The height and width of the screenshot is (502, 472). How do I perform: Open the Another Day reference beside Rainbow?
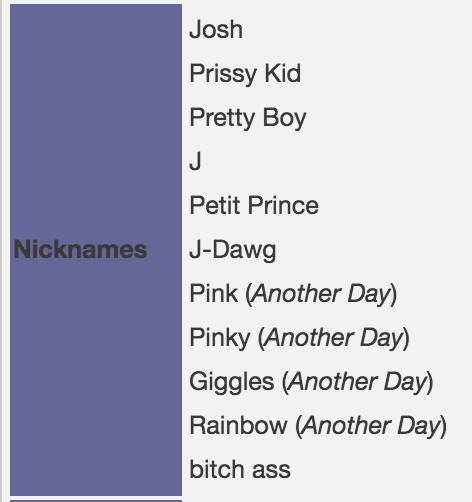click(371, 426)
